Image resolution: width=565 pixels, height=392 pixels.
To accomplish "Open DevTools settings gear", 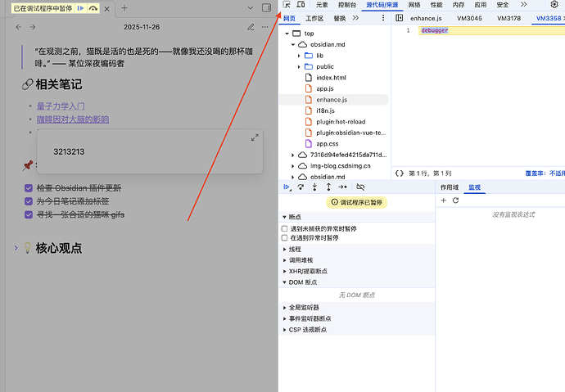I will point(554,5).
